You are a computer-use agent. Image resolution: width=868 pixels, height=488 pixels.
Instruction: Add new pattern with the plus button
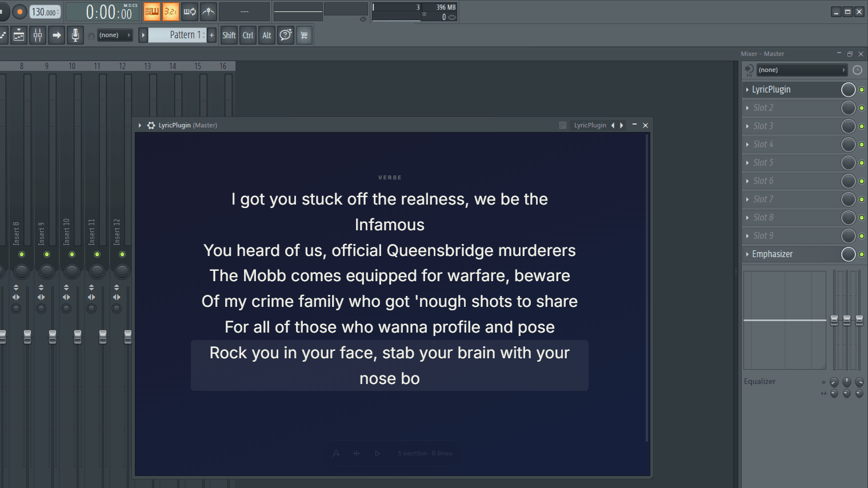[212, 35]
